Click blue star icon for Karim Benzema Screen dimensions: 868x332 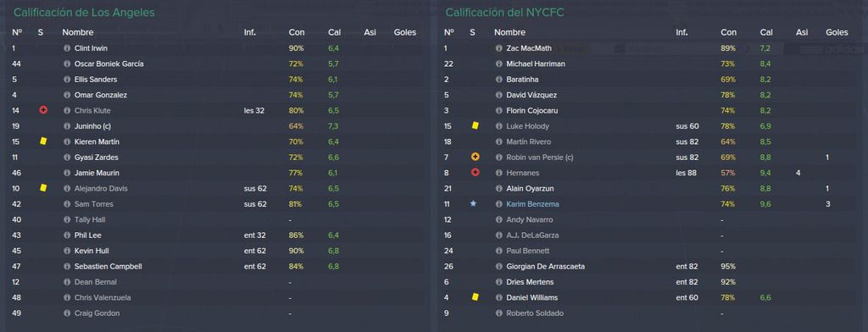473,203
